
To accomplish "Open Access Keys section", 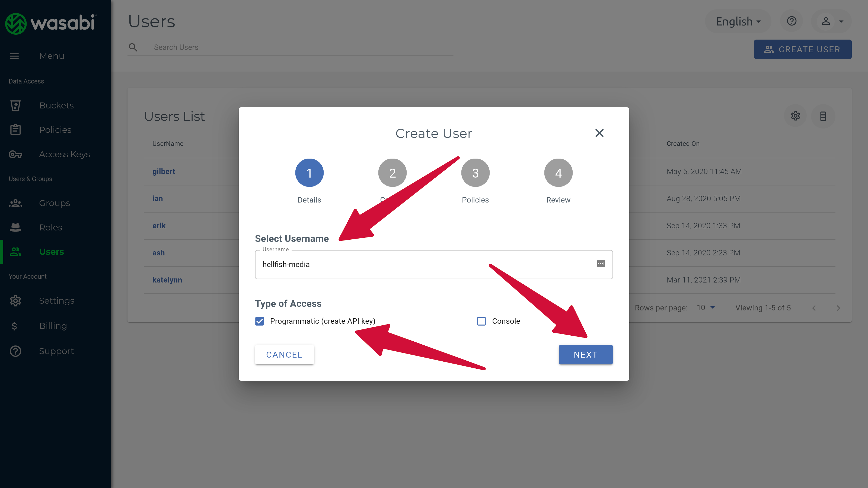I will pos(64,154).
